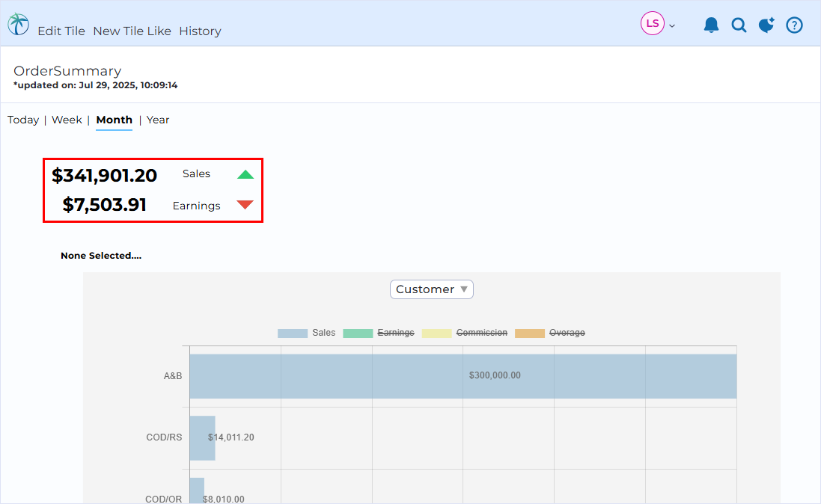
Task: Click the $341,901.20 sales total
Action: tap(104, 175)
